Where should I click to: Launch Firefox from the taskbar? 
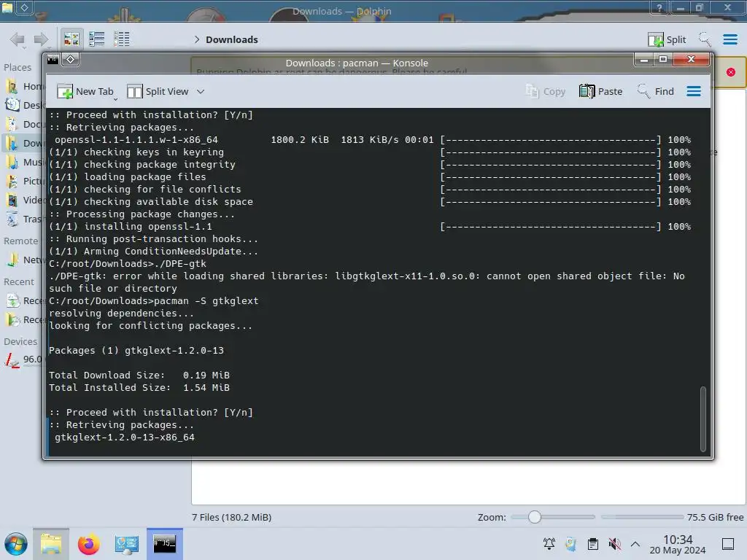pyautogui.click(x=88, y=544)
